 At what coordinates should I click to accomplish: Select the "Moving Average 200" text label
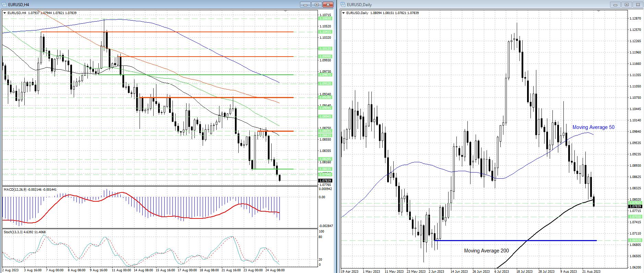click(x=486, y=251)
